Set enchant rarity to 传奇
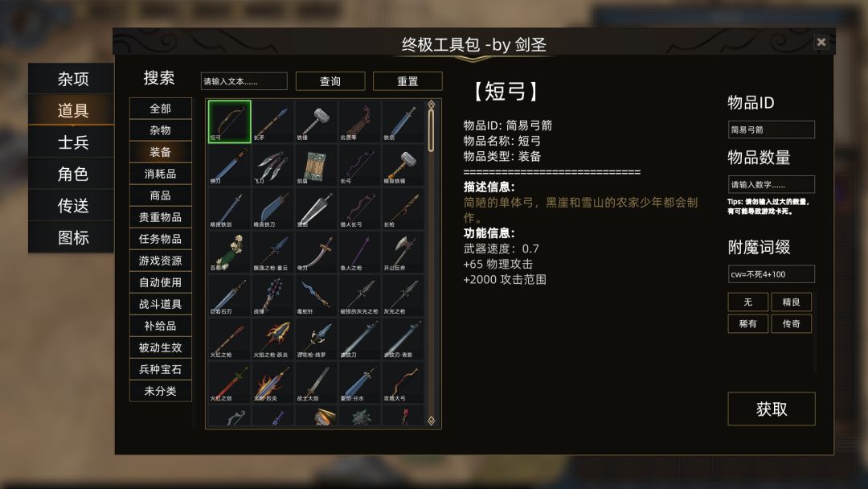 point(791,323)
